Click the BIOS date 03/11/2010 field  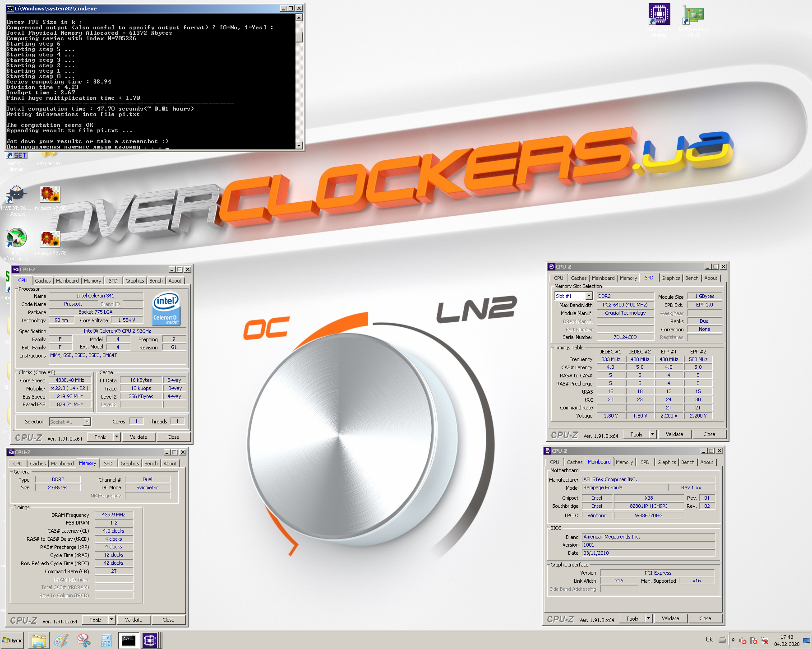coord(648,553)
